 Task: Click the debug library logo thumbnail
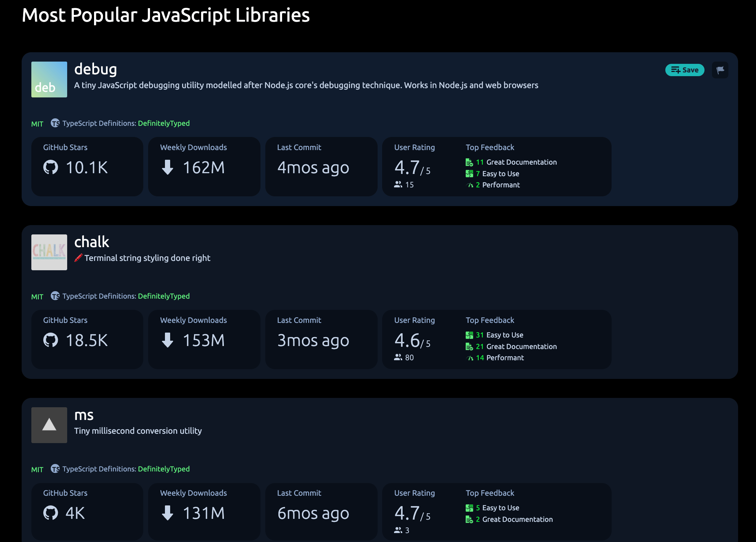[x=49, y=80]
